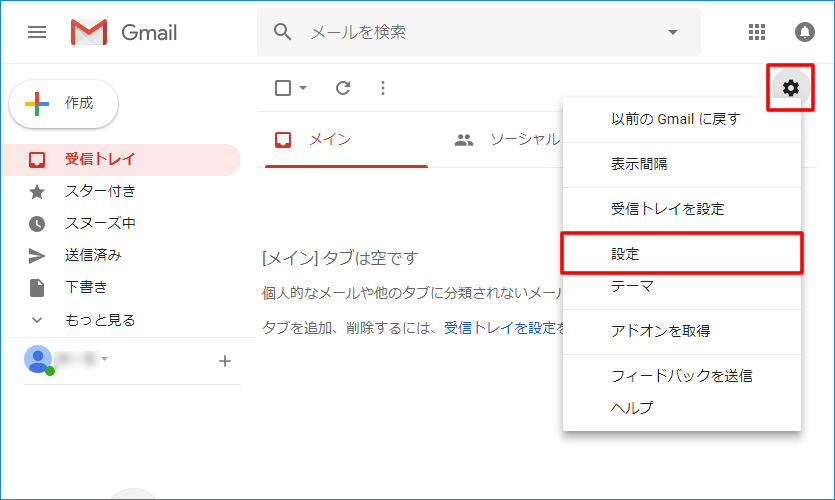Click the Gmail M logo
The height and width of the screenshot is (500, 835).
click(x=89, y=32)
